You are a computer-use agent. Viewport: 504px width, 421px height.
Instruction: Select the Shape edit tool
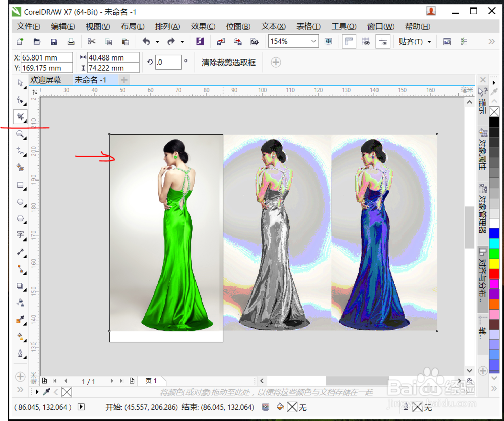pos(20,100)
